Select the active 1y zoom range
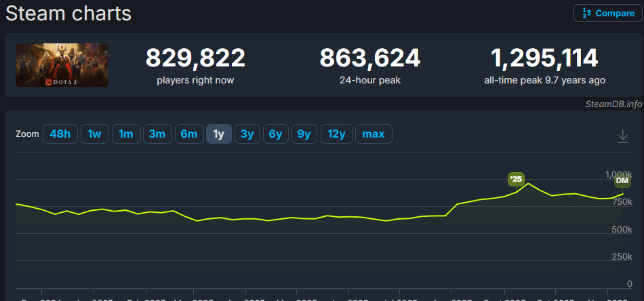 (219, 134)
